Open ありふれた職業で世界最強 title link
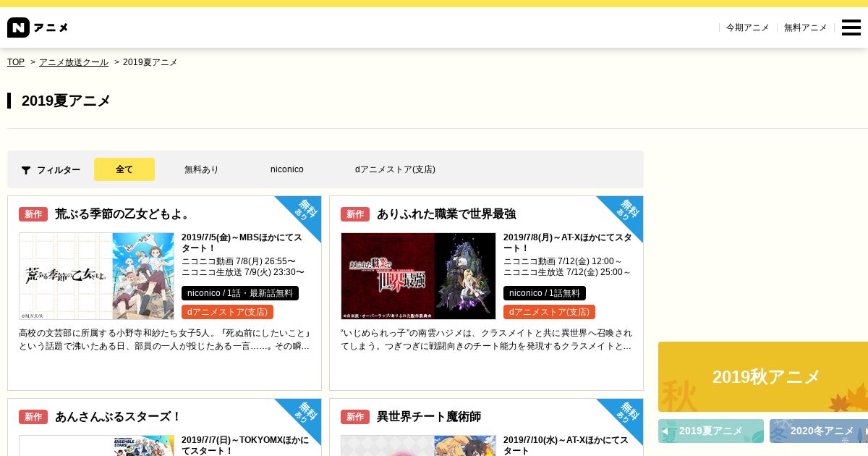Screen dimensions: 868x456 446,214
